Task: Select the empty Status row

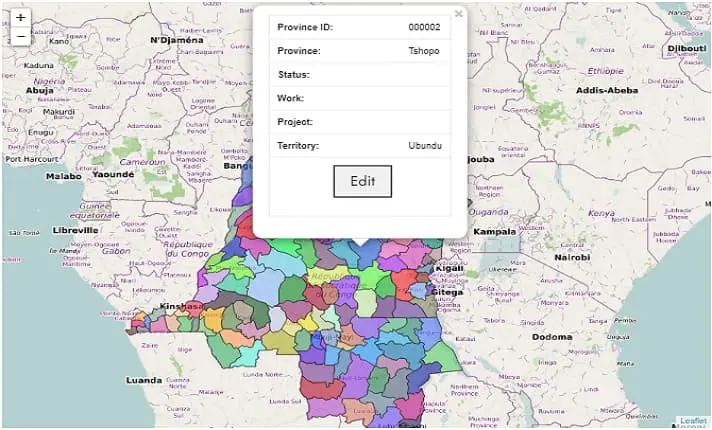Action: click(x=360, y=75)
